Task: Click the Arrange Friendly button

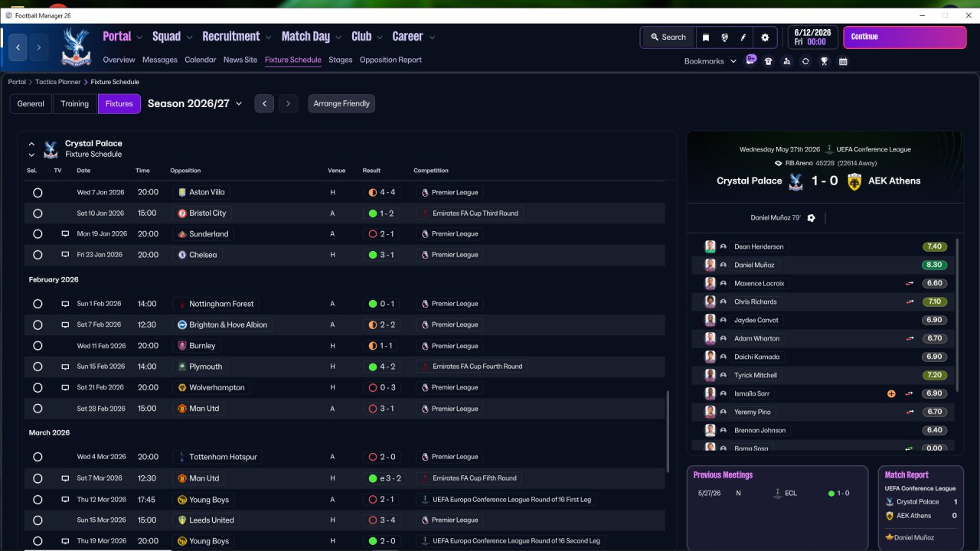Action: tap(341, 103)
